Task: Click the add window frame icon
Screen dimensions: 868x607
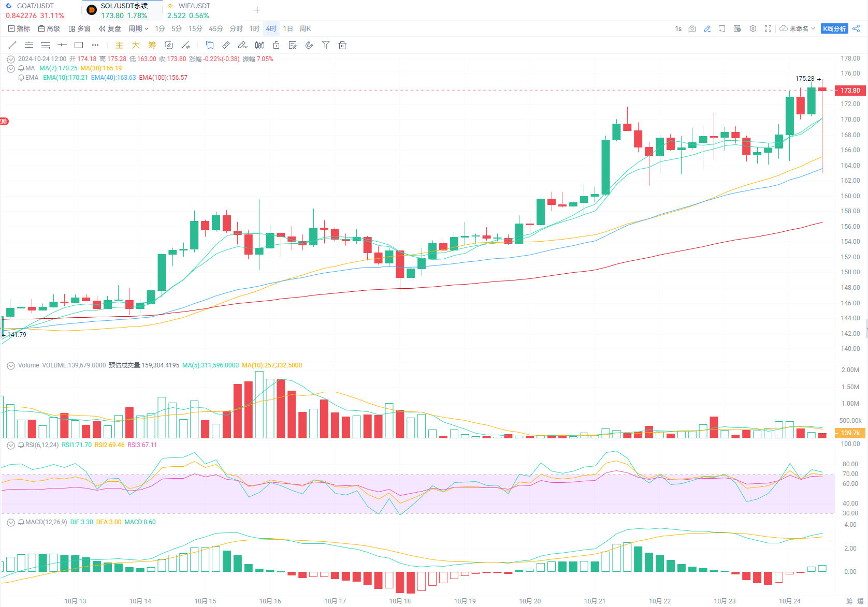Action: 722,28
